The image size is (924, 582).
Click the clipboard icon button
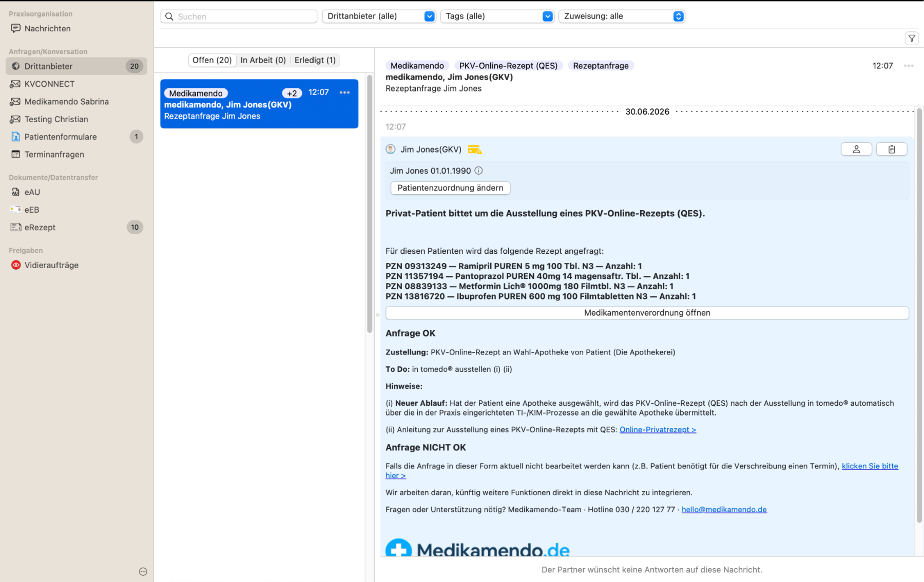(892, 149)
